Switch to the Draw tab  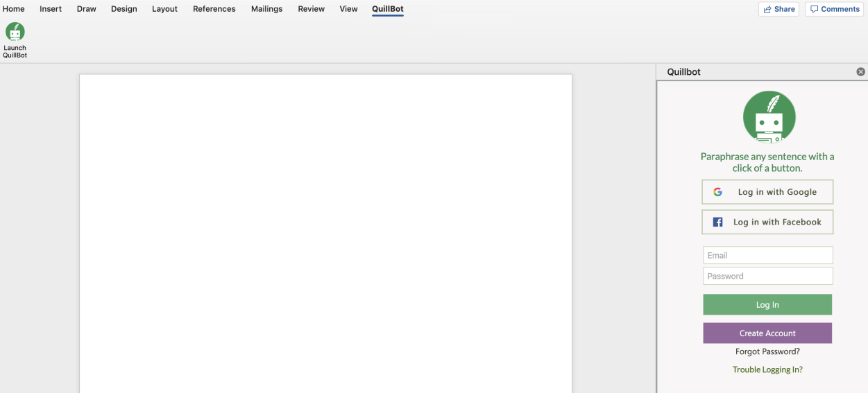86,9
